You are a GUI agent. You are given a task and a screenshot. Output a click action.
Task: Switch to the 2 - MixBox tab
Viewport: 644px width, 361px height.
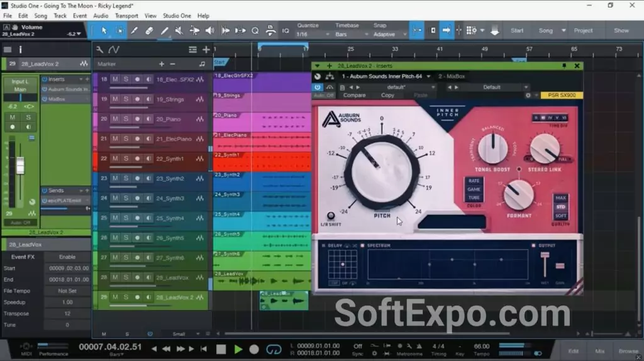point(452,76)
